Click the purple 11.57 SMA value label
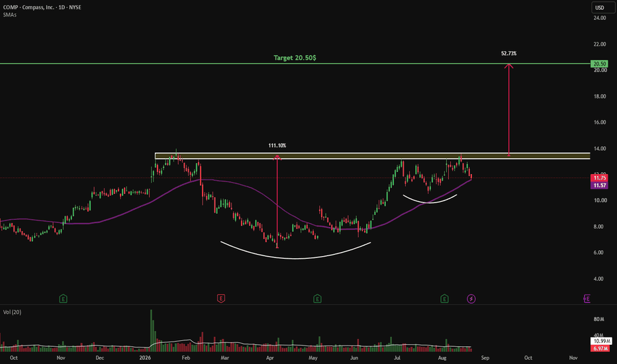This screenshot has height=364, width=617. click(599, 185)
